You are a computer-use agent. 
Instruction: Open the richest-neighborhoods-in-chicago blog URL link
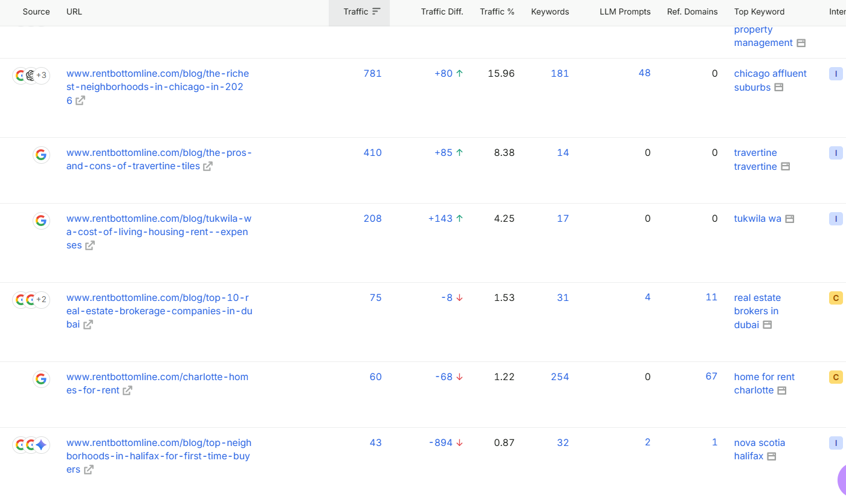tap(158, 87)
